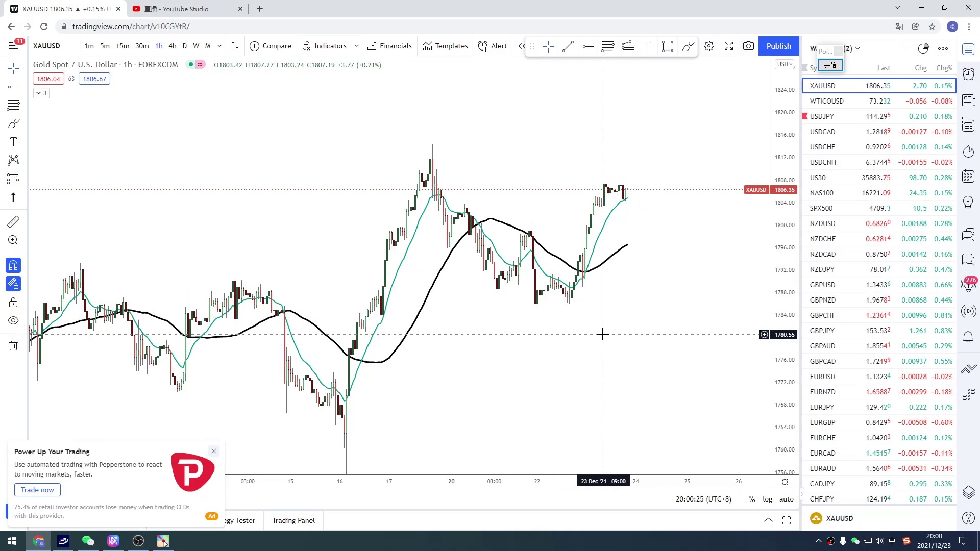Toggle Lock All Drawings icon
This screenshot has width=980, height=551.
coord(13,303)
